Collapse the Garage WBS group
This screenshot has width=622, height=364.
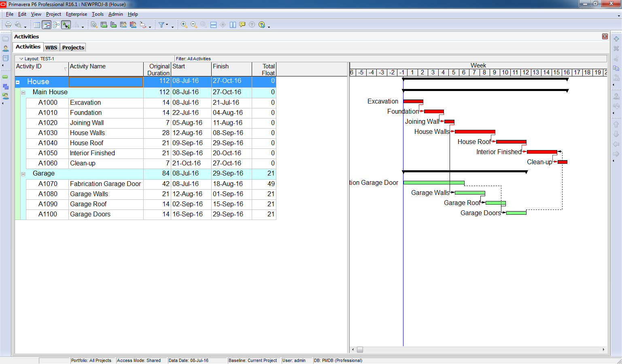[x=23, y=174]
